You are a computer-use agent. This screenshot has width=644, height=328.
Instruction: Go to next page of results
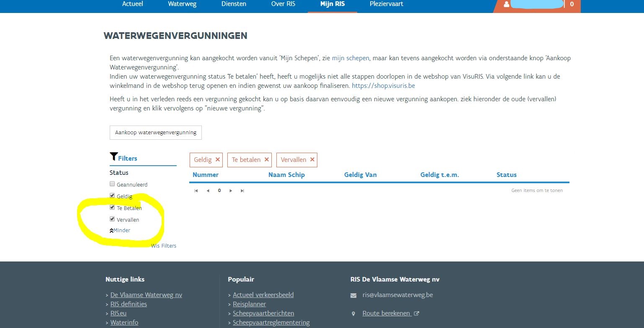click(231, 191)
